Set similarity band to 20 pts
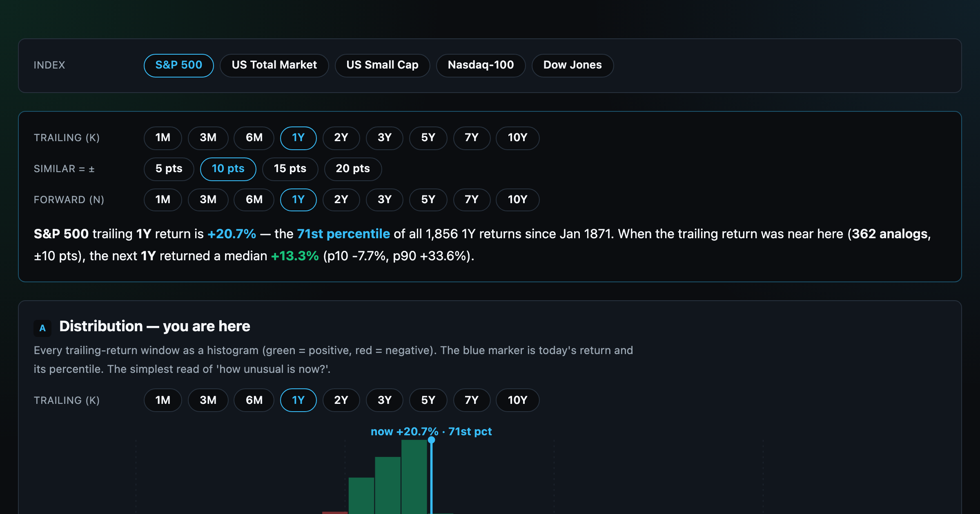Viewport: 980px width, 514px height. pos(353,169)
